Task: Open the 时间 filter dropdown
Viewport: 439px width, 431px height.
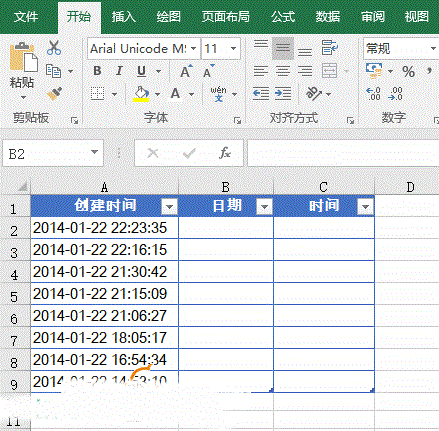Action: pyautogui.click(x=365, y=207)
